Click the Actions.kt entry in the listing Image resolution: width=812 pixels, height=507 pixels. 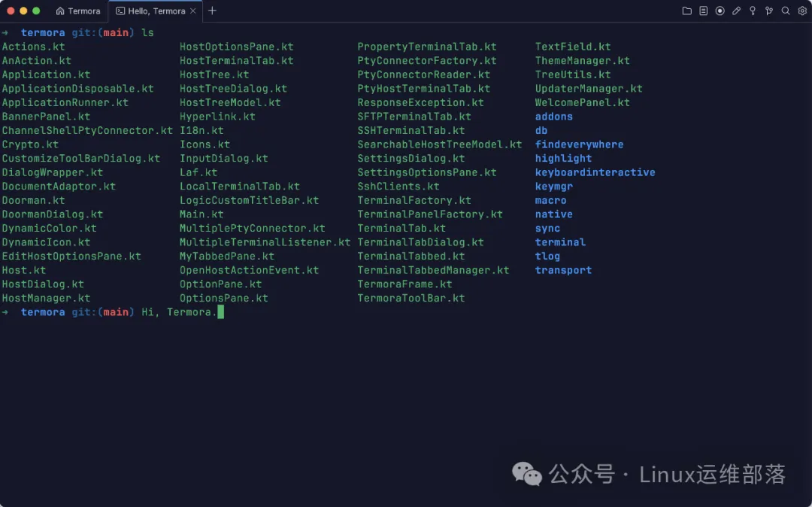pyautogui.click(x=33, y=47)
